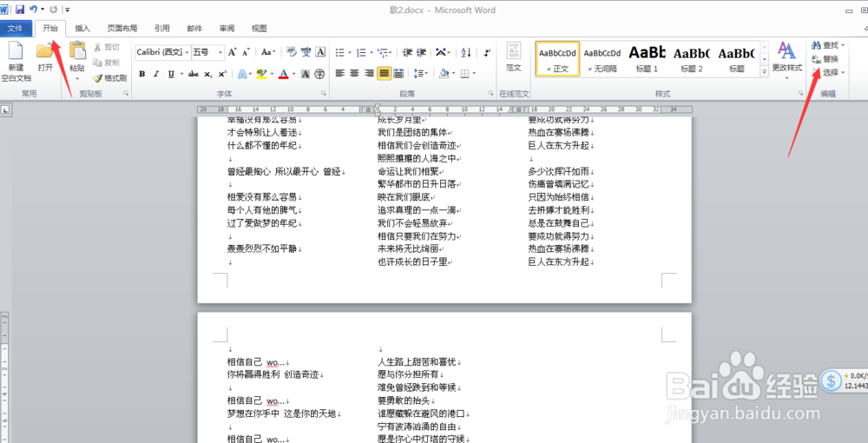Click the Increase Indent icon
Image resolution: width=868 pixels, height=443 pixels.
pyautogui.click(x=421, y=53)
